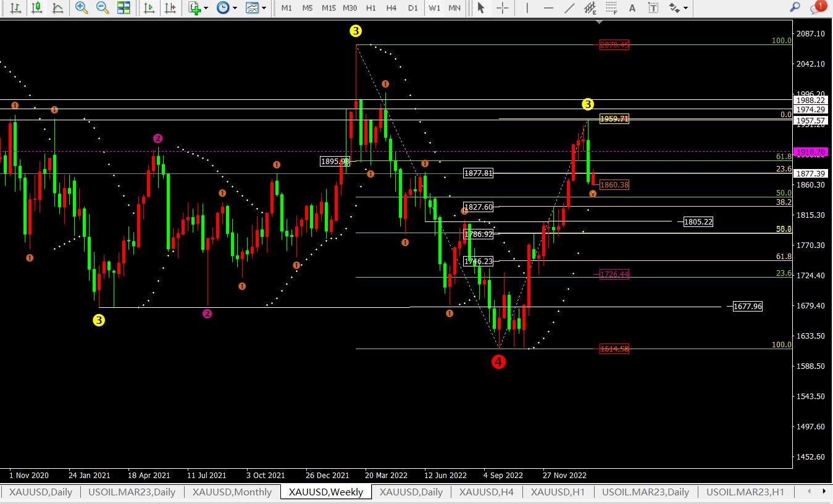The width and height of the screenshot is (833, 504).
Task: Select the 1677.96 support line label
Action: [747, 306]
